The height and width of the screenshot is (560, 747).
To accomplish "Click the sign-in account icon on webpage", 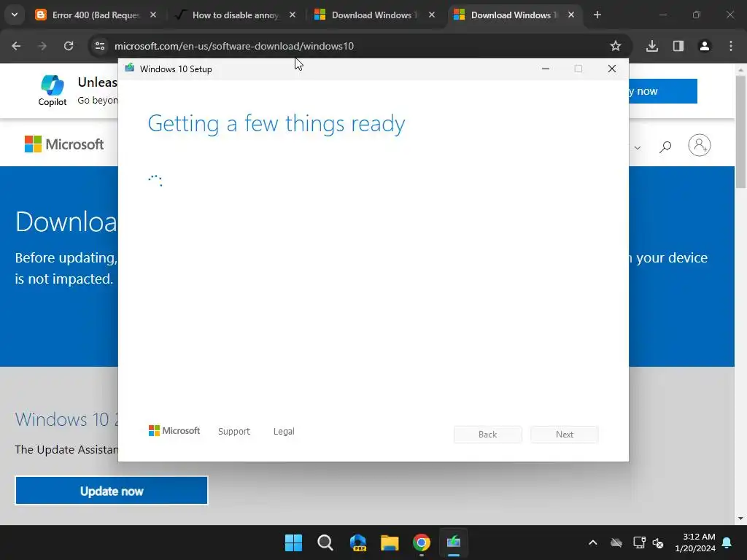I will tap(700, 145).
